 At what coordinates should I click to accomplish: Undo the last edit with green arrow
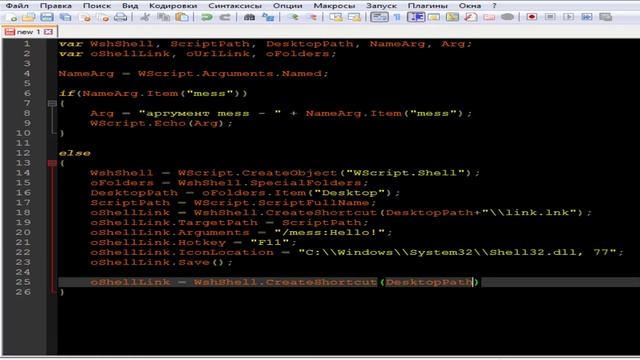point(207,17)
